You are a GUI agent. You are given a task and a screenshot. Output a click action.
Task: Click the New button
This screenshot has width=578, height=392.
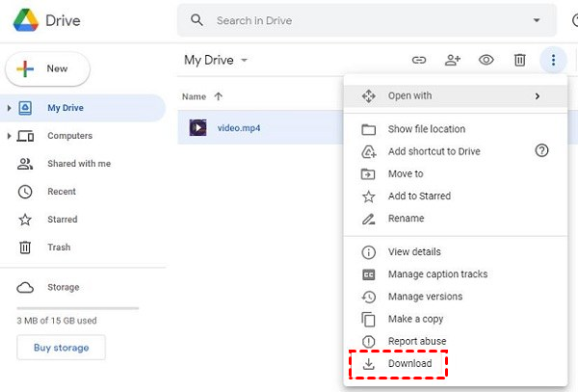pyautogui.click(x=47, y=69)
